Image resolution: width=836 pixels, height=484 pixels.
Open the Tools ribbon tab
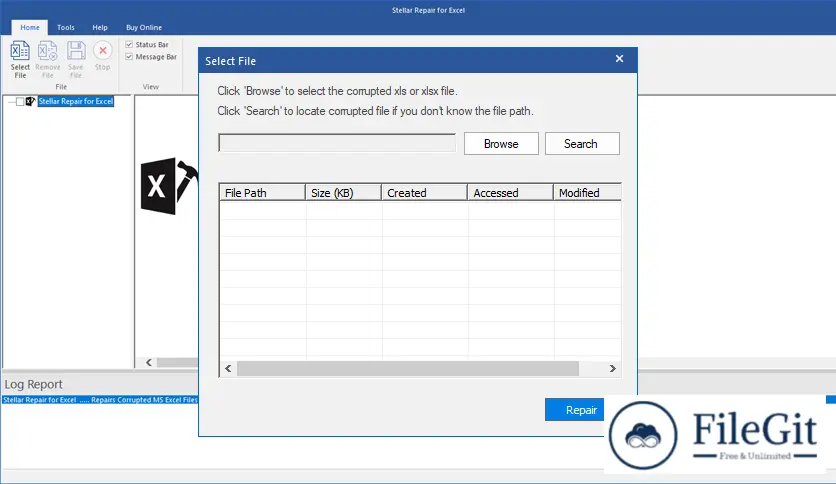click(66, 27)
